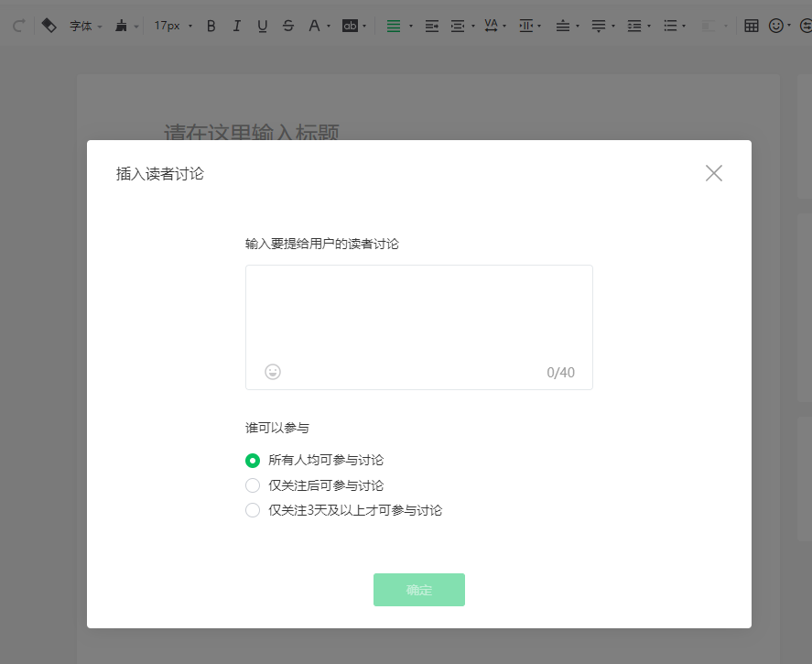Focus the reader discussion text area
Image resolution: width=812 pixels, height=664 pixels.
click(419, 327)
